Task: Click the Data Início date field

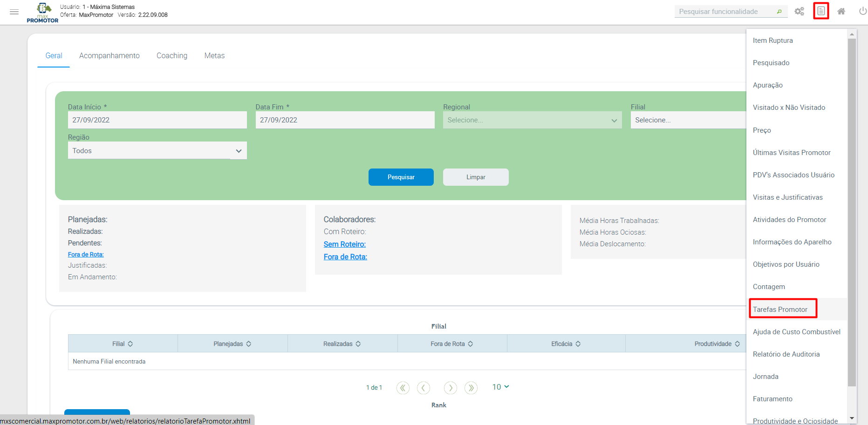Action: tap(157, 120)
